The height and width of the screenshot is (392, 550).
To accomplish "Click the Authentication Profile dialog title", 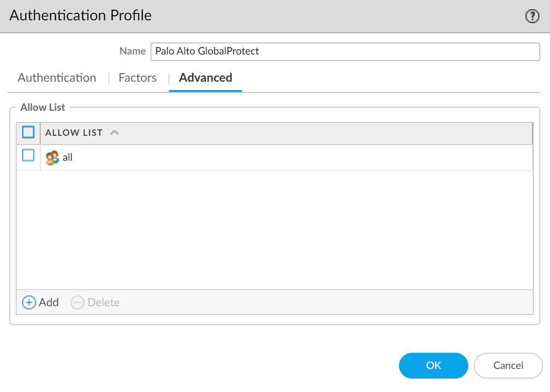I will [x=80, y=15].
